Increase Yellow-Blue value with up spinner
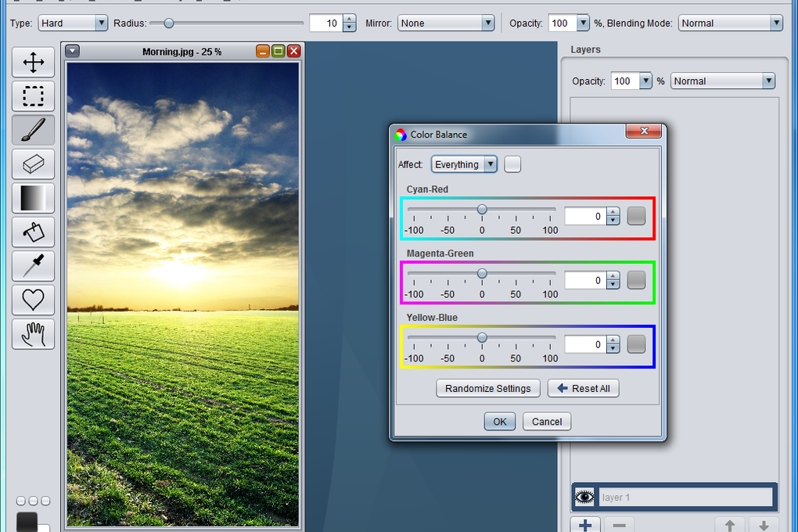Screen dimensions: 798x532 click(613, 340)
